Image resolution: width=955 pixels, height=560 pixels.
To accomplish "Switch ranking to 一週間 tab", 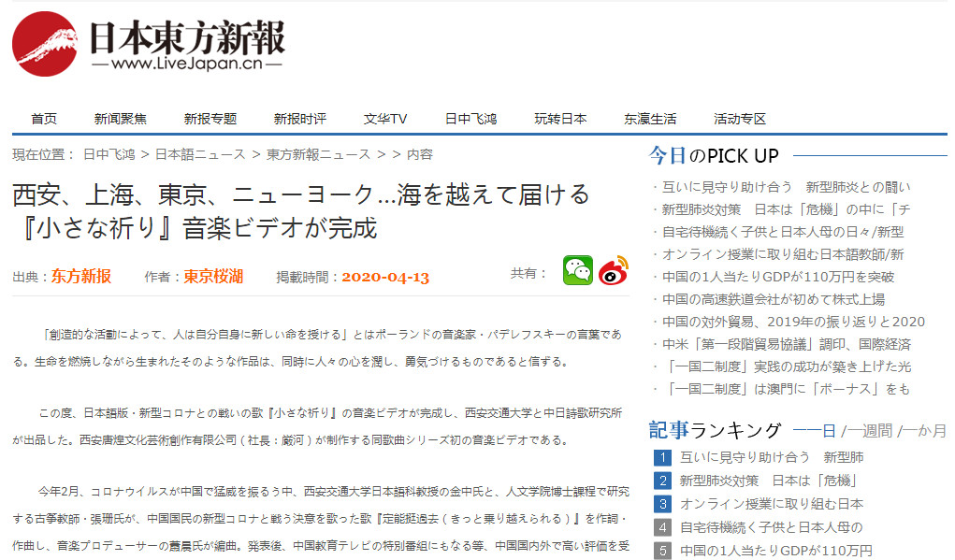I will pyautogui.click(x=869, y=431).
